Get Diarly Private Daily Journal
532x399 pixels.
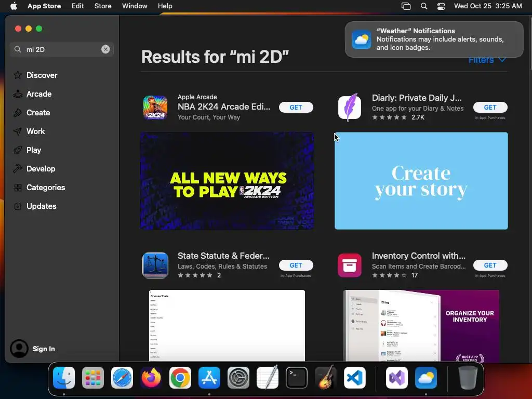(x=490, y=107)
